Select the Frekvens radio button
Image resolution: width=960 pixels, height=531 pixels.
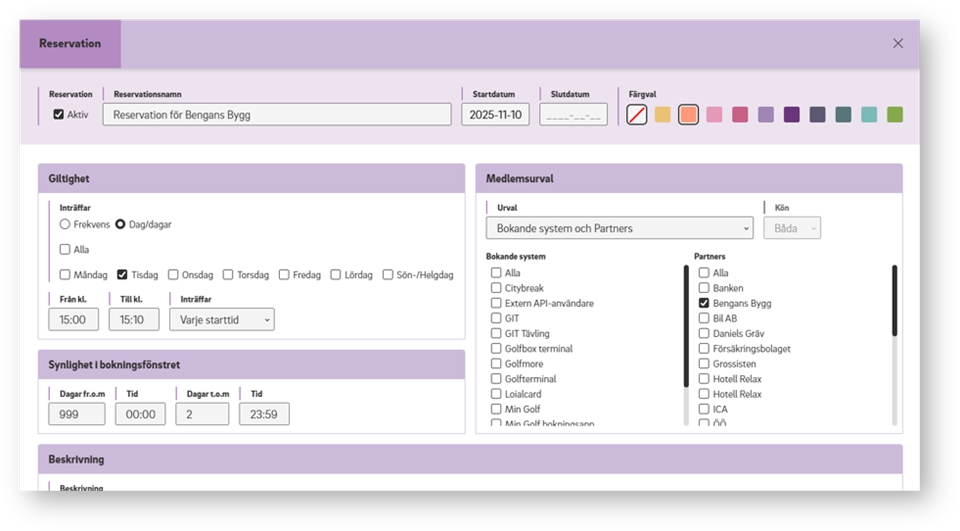(65, 225)
